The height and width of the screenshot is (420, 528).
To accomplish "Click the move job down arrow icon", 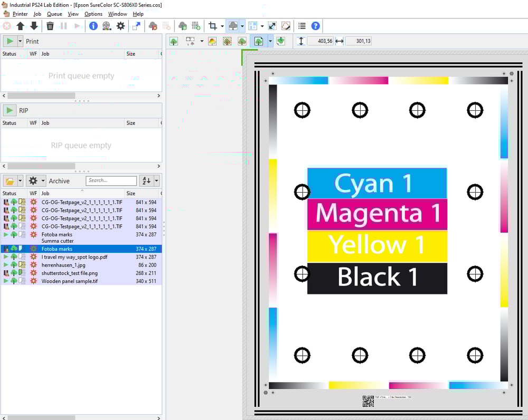I will click(34, 26).
